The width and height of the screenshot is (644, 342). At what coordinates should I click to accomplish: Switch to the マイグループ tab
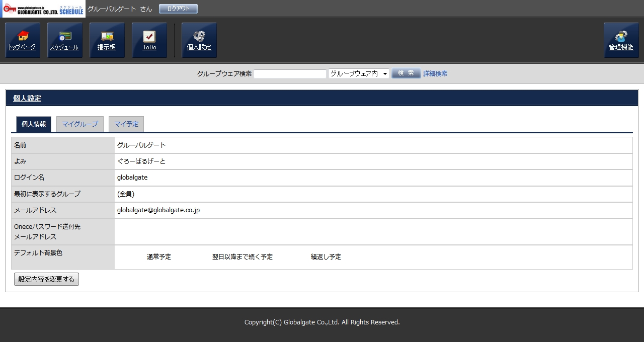80,124
